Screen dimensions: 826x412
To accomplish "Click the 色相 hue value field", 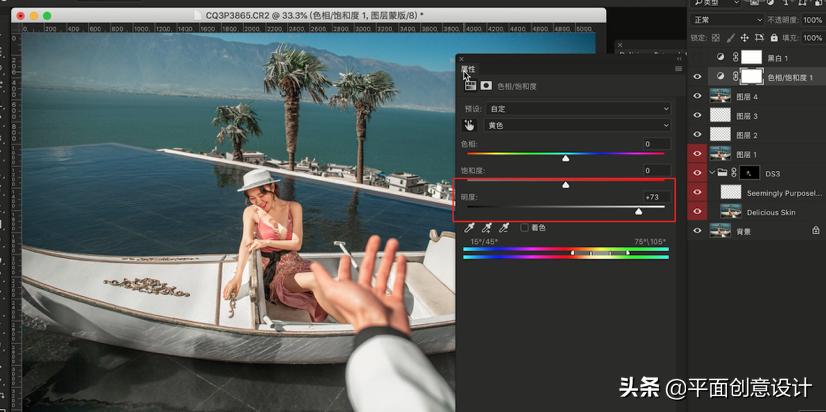I will (x=656, y=144).
